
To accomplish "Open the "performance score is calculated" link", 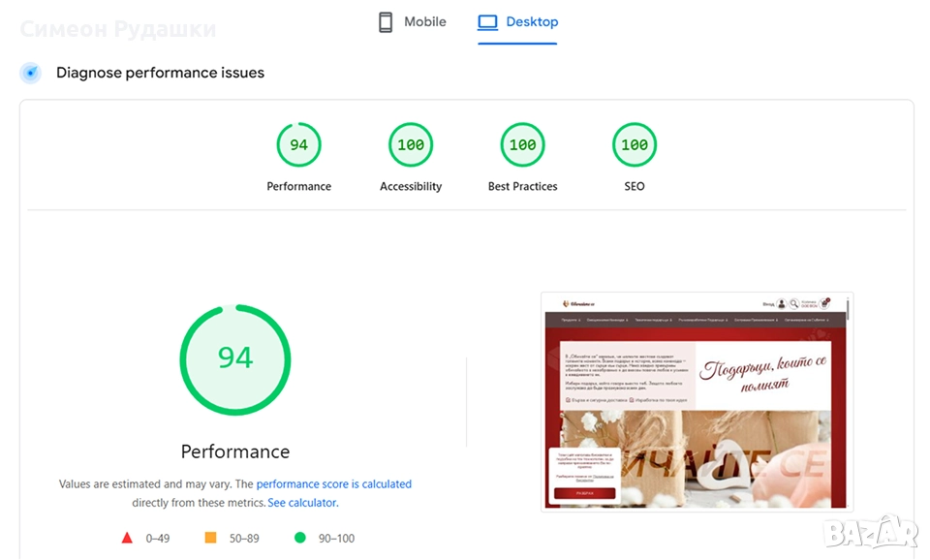I will point(333,484).
